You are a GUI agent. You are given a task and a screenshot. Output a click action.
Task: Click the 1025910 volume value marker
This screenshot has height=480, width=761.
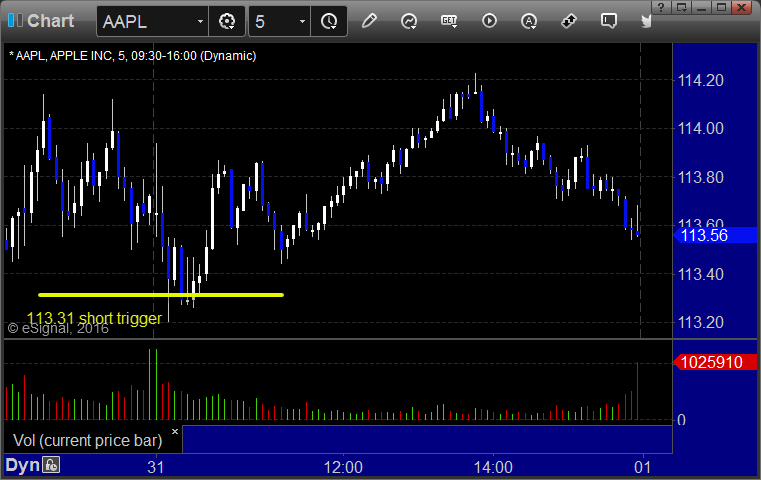point(715,362)
